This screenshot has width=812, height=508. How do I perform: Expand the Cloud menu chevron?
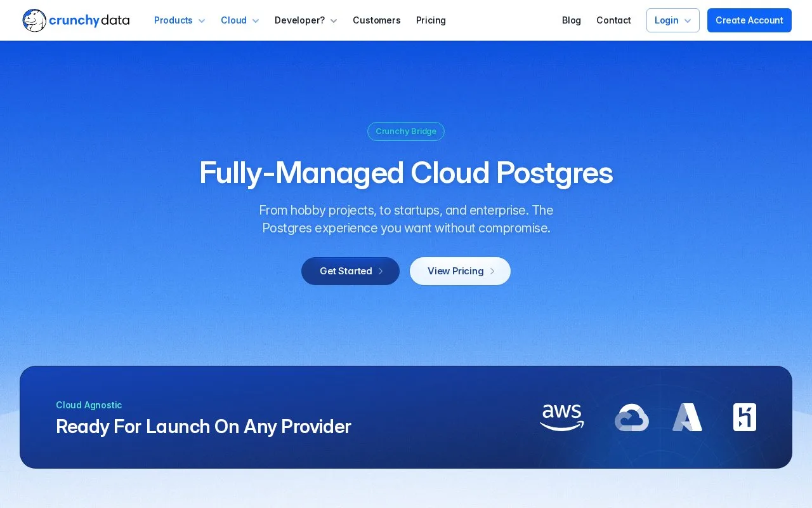256,21
